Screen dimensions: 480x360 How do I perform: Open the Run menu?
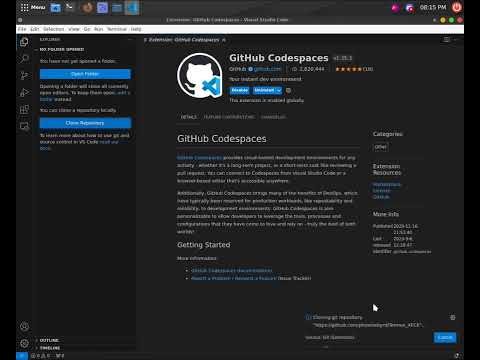click(98, 29)
